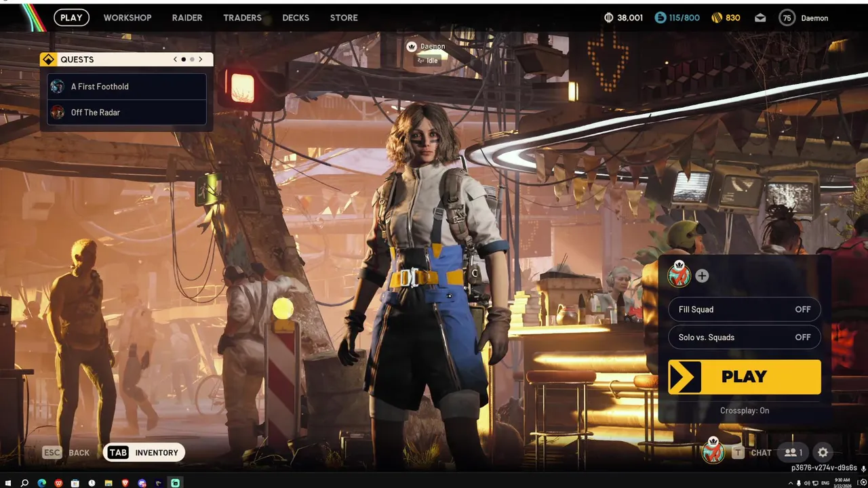
Task: Launch Brave browser from taskbar
Action: (125, 483)
